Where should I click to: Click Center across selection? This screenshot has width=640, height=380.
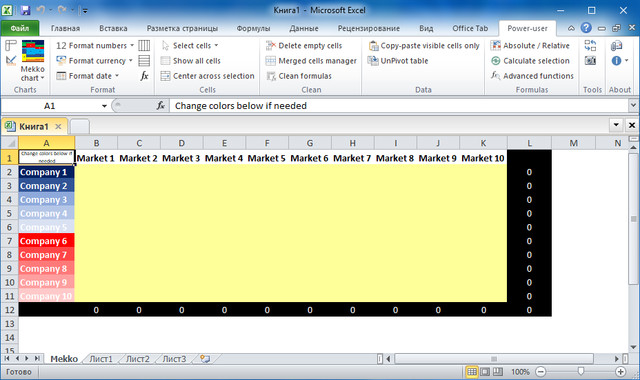click(207, 76)
